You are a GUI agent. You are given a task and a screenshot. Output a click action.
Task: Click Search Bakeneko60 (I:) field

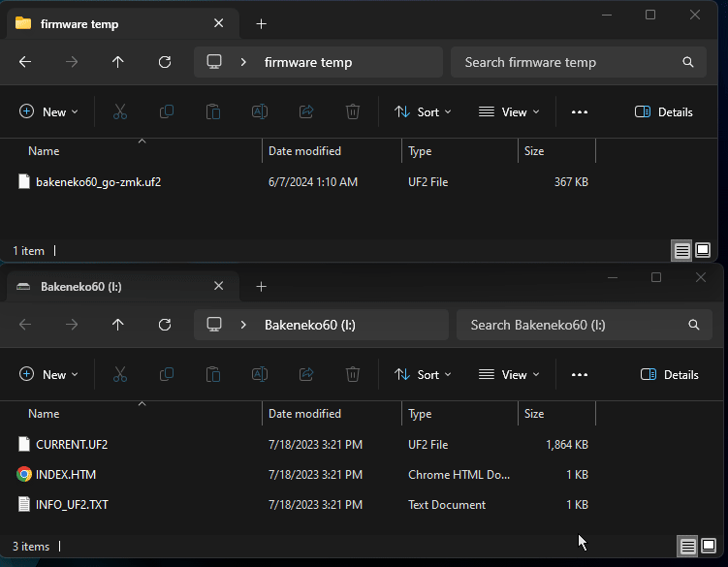tap(577, 325)
